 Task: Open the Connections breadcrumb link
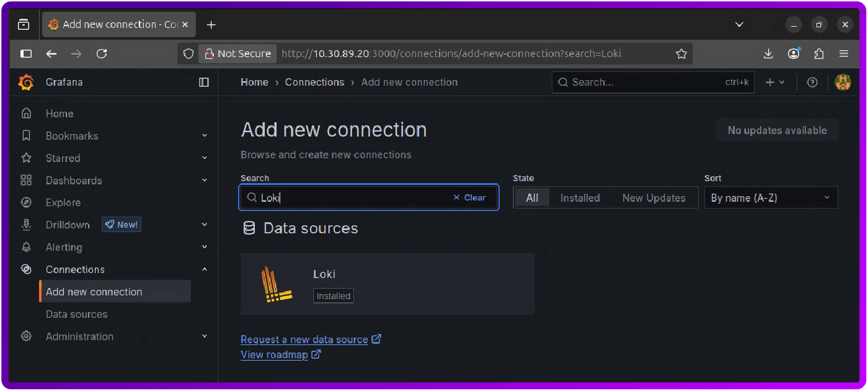[x=314, y=82]
